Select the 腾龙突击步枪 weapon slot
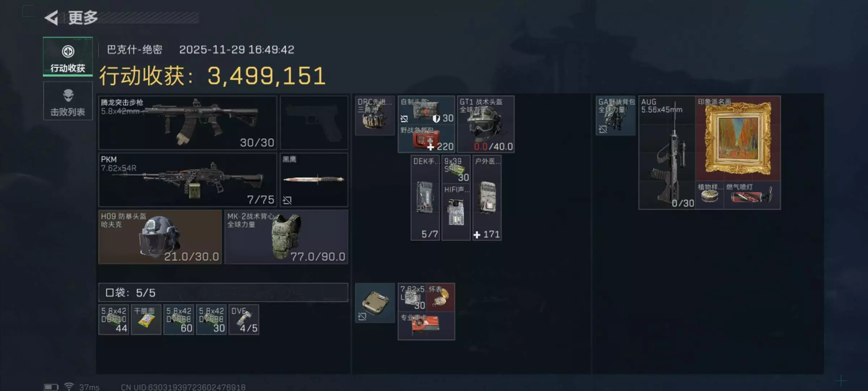Viewport: 868px width, 391px height. click(188, 122)
